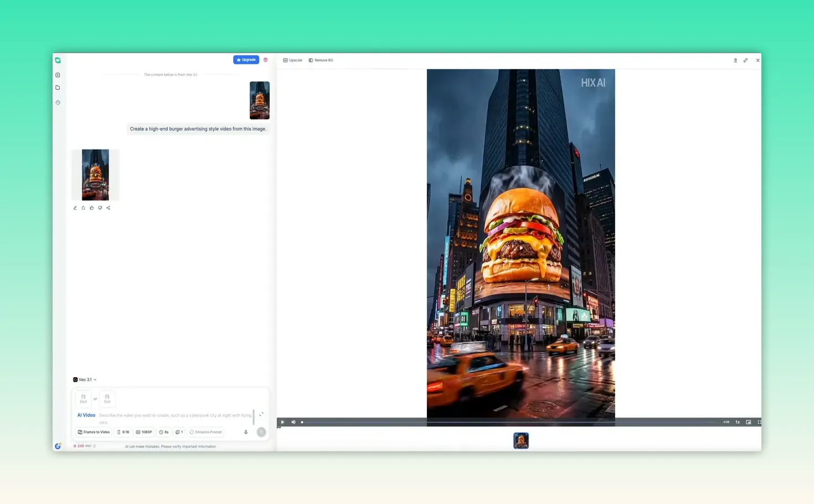Close the video preview panel
The image size is (814, 504).
758,60
